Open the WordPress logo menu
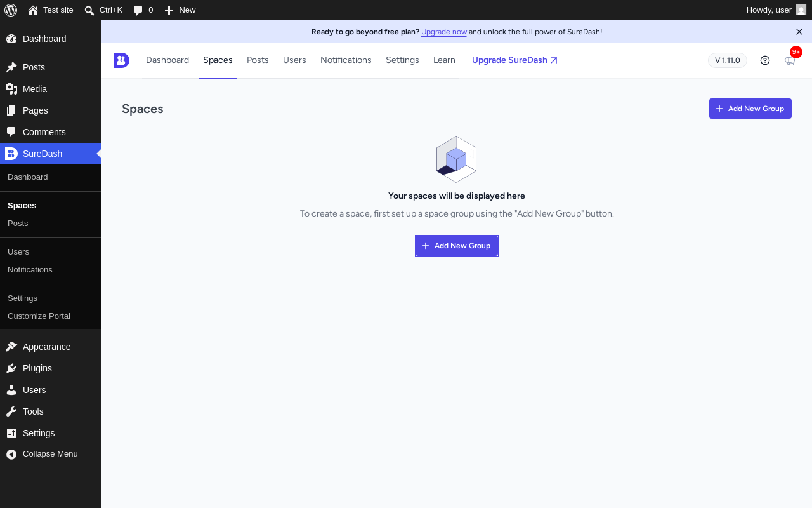This screenshot has width=812, height=508. [x=11, y=10]
